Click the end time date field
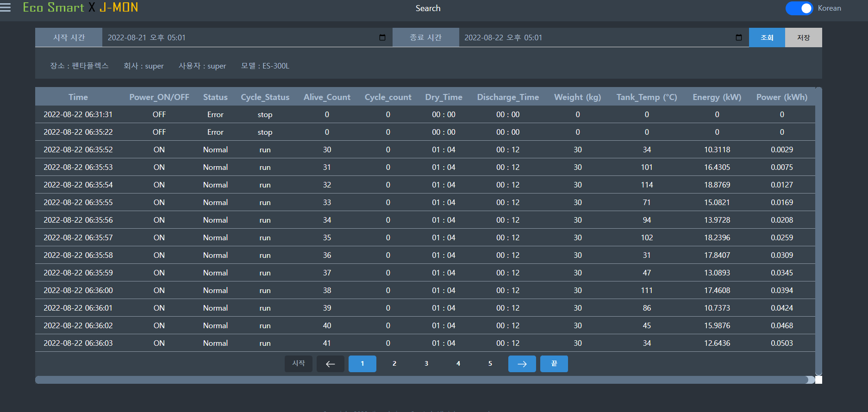Screen dimensions: 868x412 click(x=597, y=37)
